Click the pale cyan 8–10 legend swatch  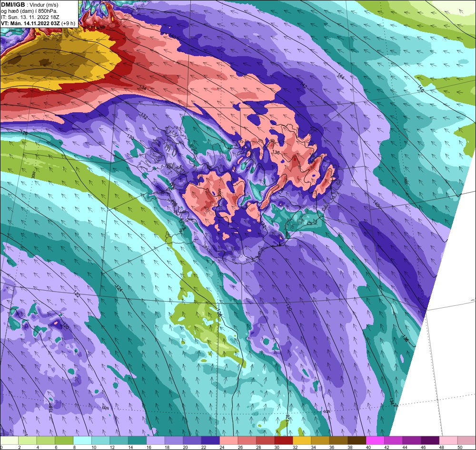82,440
